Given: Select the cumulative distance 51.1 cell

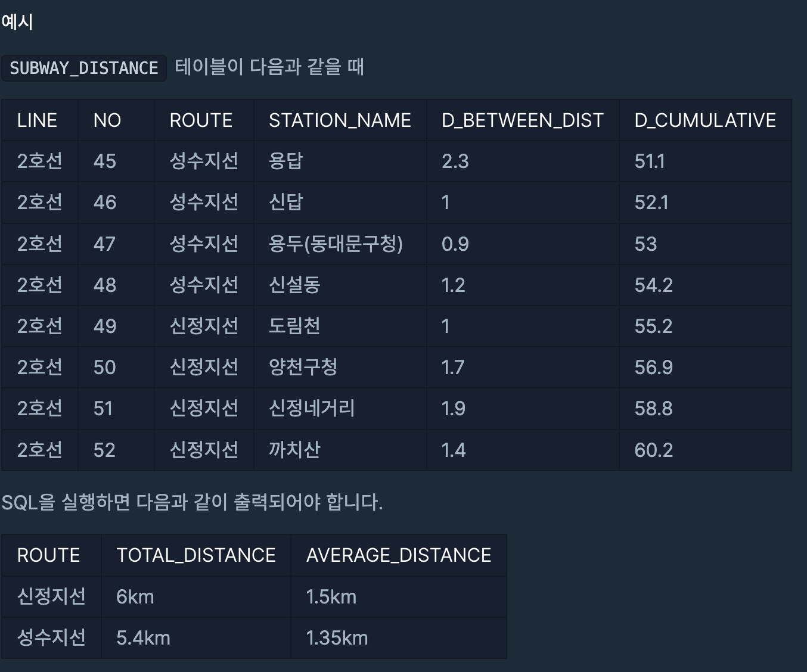Looking at the screenshot, I should pyautogui.click(x=705, y=161).
